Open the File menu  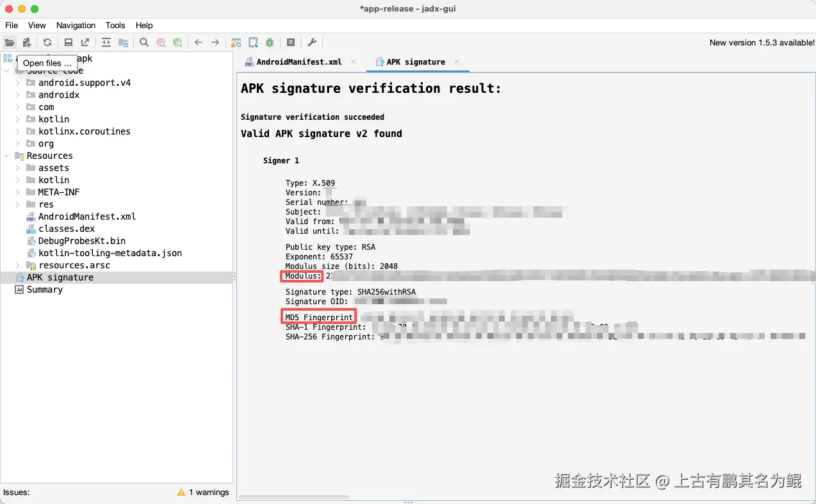[12, 25]
